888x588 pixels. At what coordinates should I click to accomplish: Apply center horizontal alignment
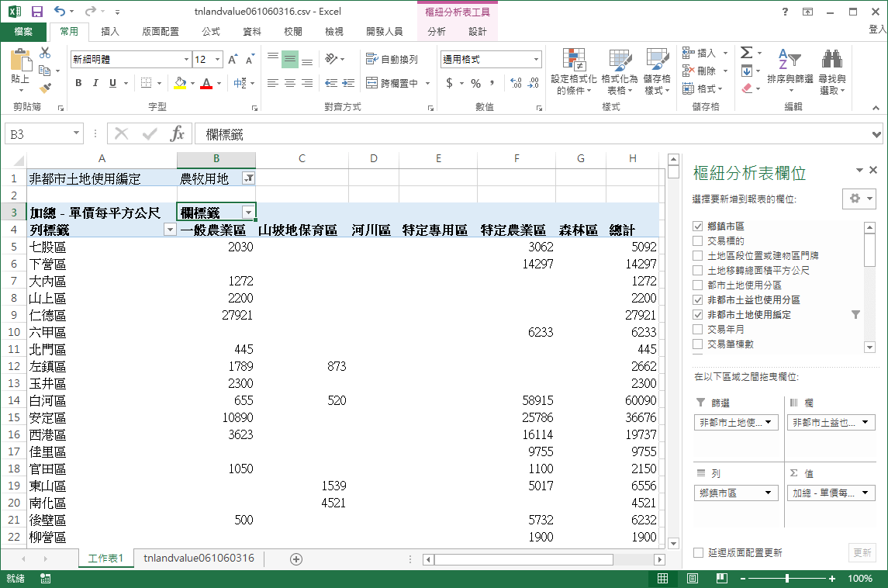(x=289, y=83)
